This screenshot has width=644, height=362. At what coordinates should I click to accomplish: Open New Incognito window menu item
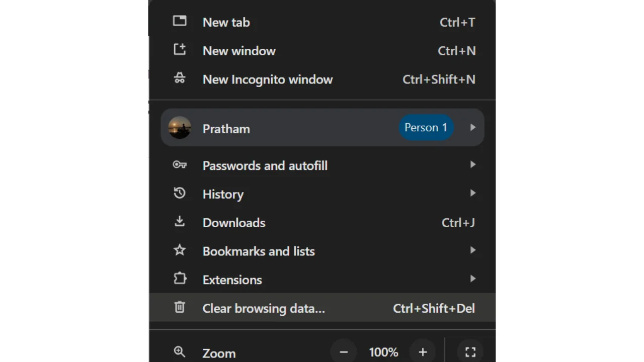[267, 79]
